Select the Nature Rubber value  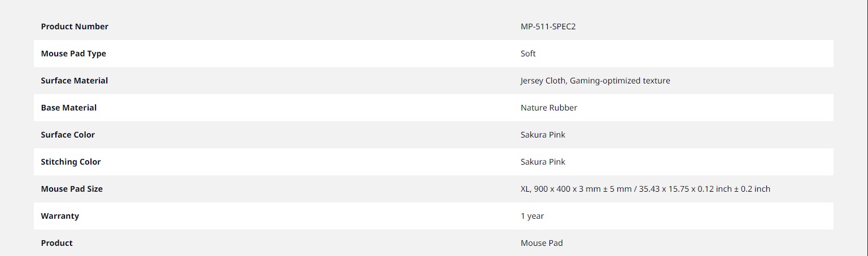549,108
